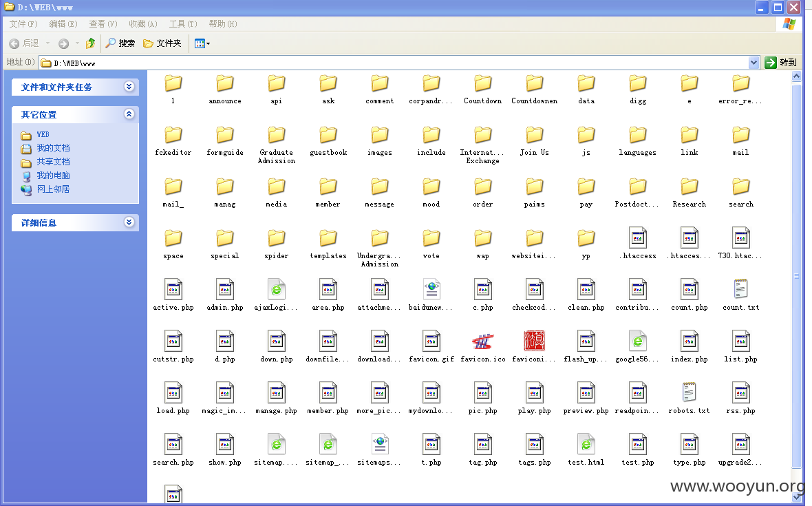Image resolution: width=812 pixels, height=506 pixels.
Task: Open 我的电脑 from sidebar
Action: 53,176
